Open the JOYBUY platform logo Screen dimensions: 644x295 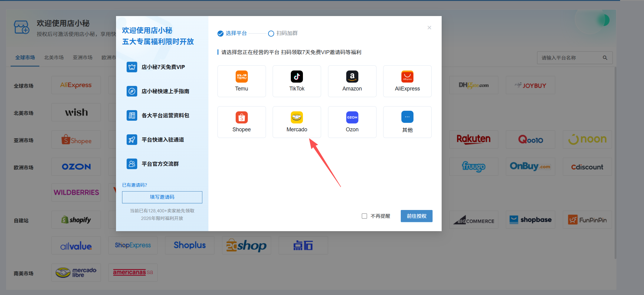(x=530, y=85)
